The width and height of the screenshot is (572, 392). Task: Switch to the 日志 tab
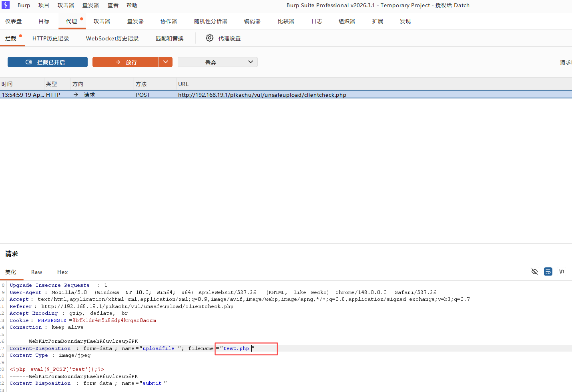(317, 21)
